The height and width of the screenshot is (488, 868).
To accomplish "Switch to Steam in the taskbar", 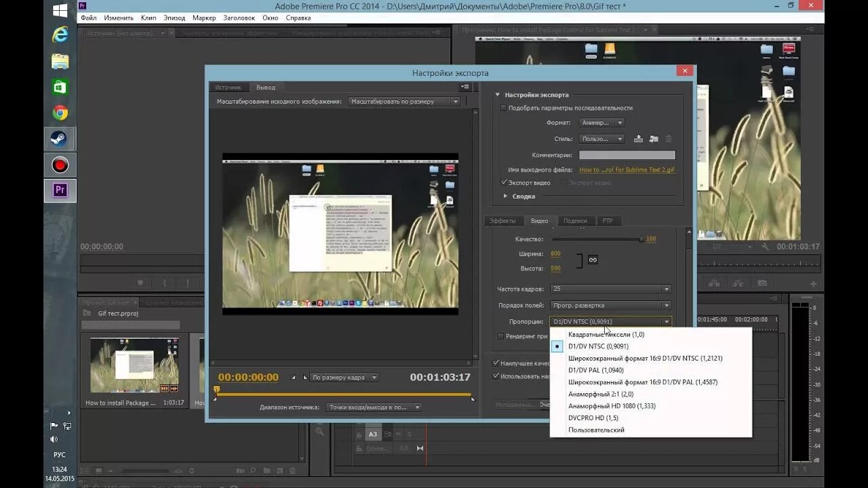I will coord(60,139).
